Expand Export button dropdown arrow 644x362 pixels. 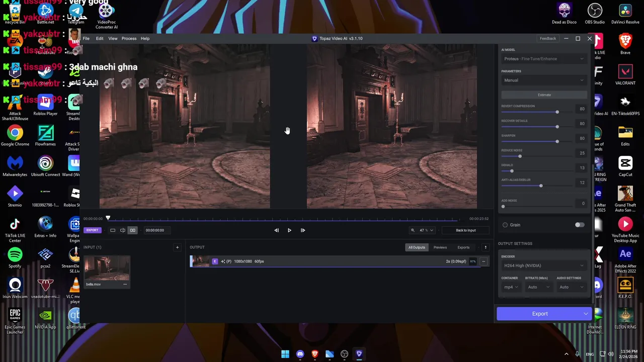(586, 314)
